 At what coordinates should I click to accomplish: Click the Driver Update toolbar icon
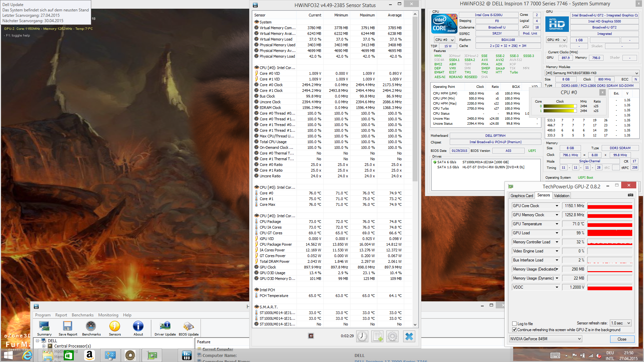[x=165, y=328]
